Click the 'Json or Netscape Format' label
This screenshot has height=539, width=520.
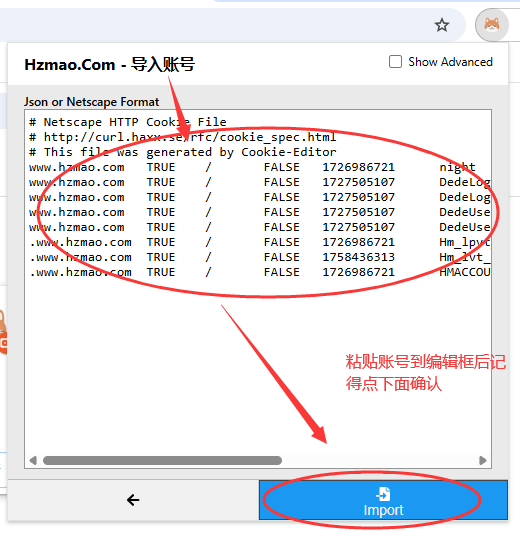coord(91,102)
